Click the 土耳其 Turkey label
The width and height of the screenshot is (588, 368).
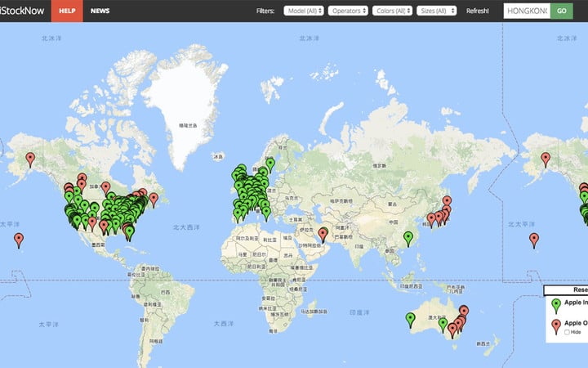295,220
